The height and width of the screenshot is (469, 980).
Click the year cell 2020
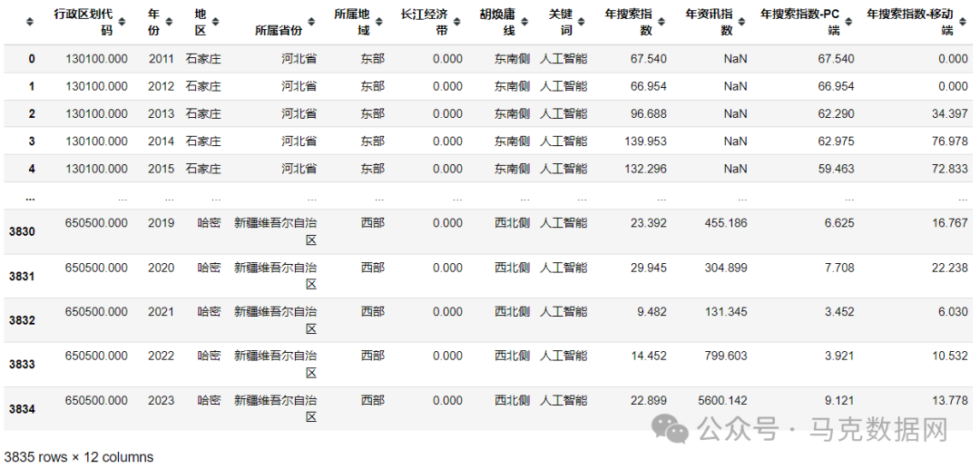tap(162, 268)
